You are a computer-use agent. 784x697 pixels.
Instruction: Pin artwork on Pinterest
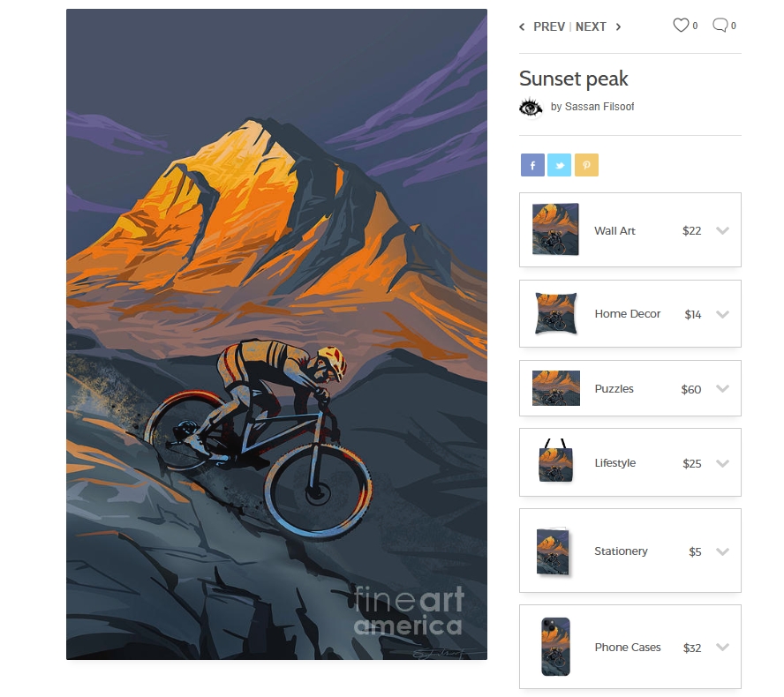coord(586,165)
